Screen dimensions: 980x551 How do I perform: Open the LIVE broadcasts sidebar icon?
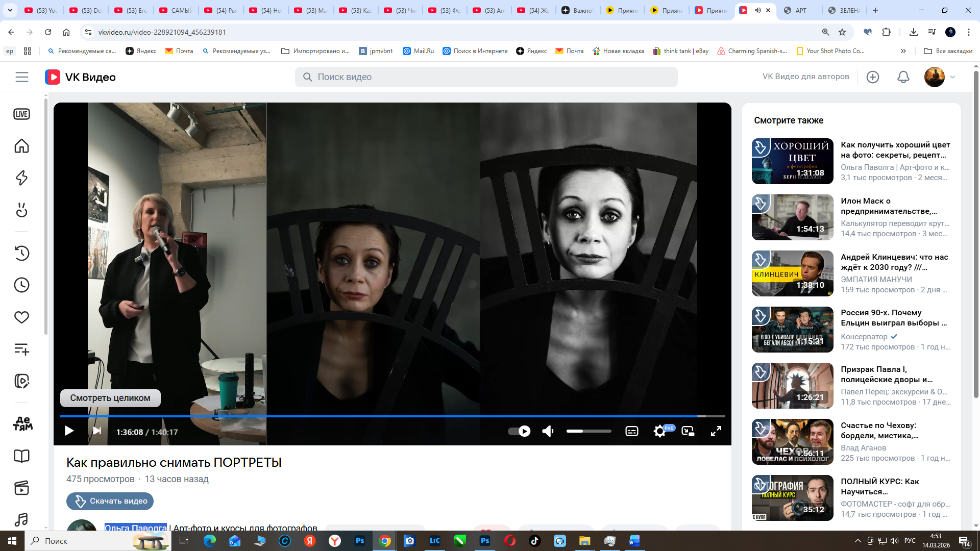point(21,114)
